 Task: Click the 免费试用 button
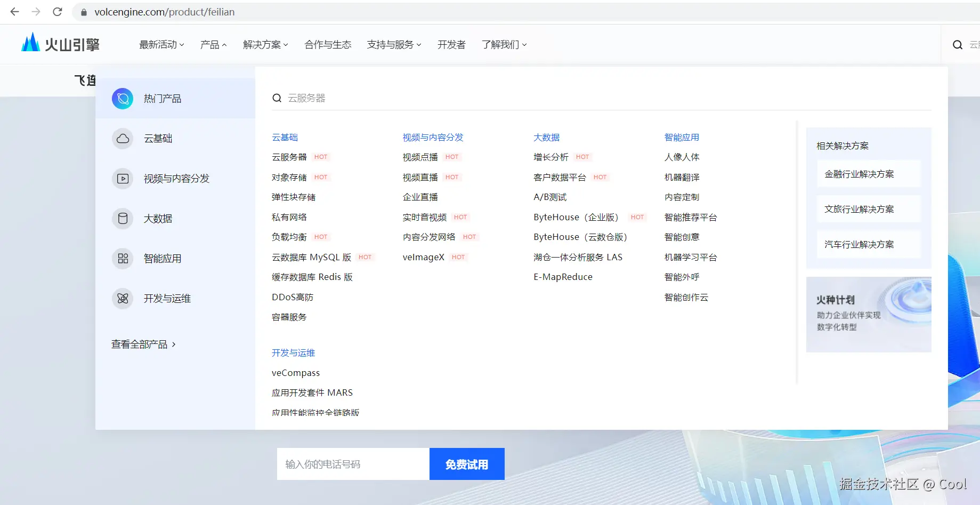(467, 464)
